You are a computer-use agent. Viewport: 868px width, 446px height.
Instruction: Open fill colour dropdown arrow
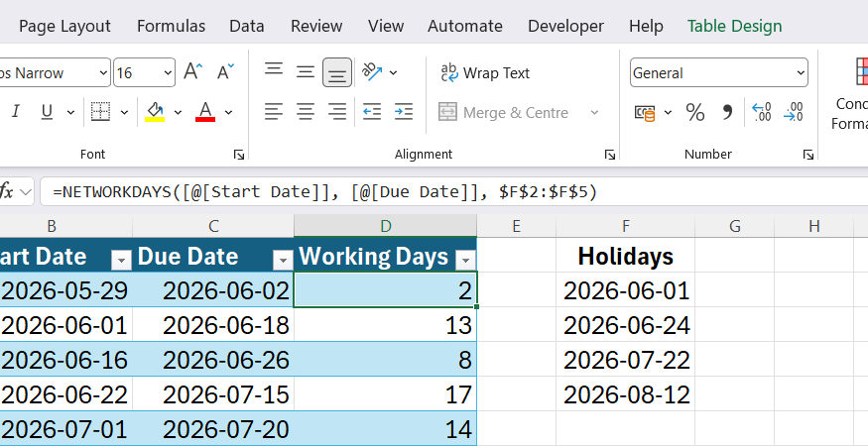point(178,113)
